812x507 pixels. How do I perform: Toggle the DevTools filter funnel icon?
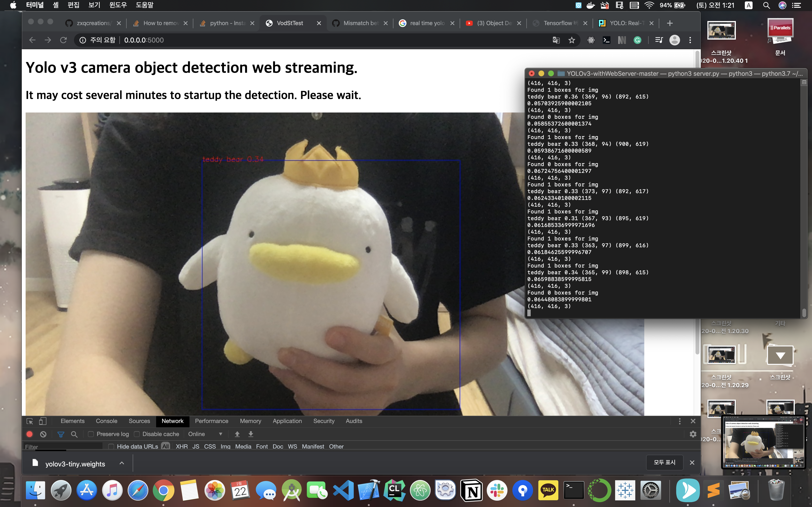click(x=61, y=434)
